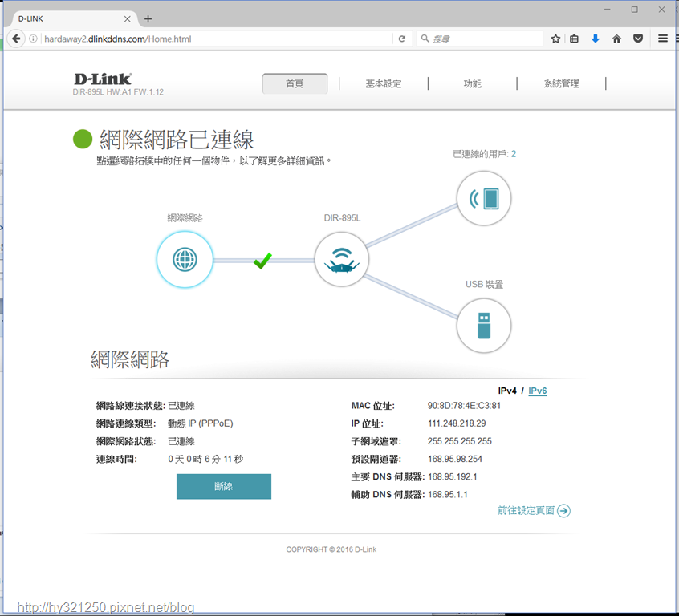Maximize the browser window
The image size is (679, 616).
tap(634, 10)
